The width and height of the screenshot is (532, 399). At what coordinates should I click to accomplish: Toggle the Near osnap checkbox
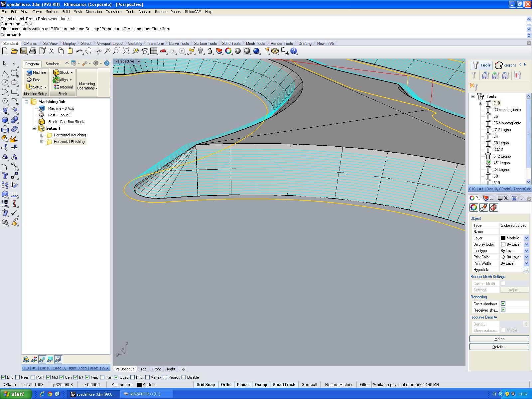pyautogui.click(x=18, y=377)
